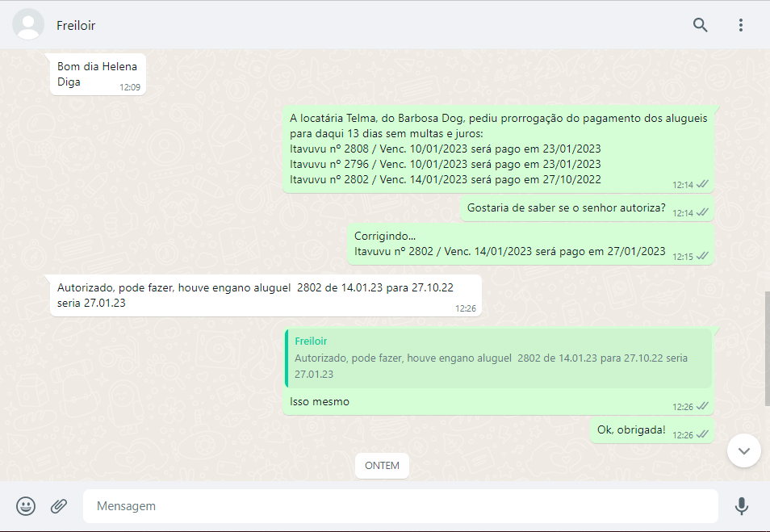Open the three-dot chat menu
This screenshot has width=770, height=532.
pos(740,25)
